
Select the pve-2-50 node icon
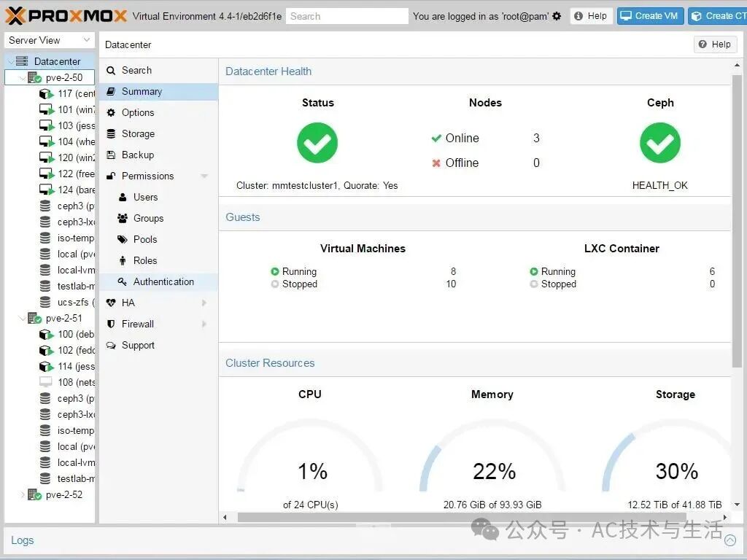(x=34, y=77)
